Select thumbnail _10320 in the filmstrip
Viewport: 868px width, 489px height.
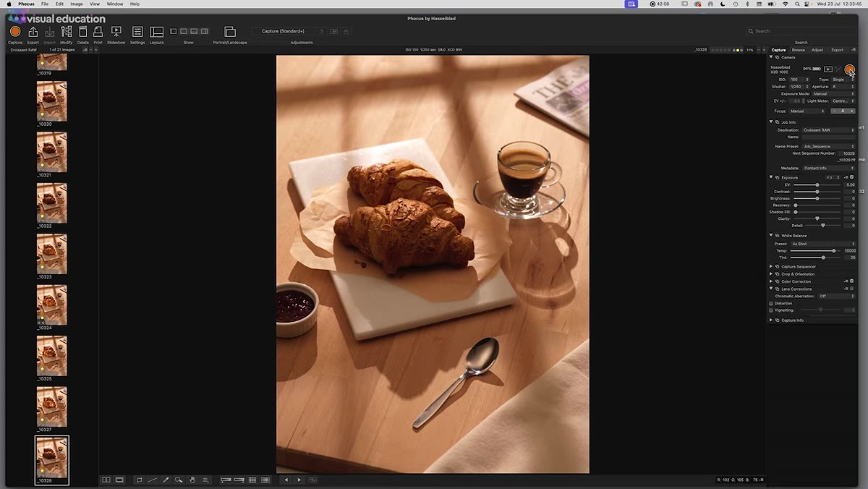pyautogui.click(x=52, y=101)
